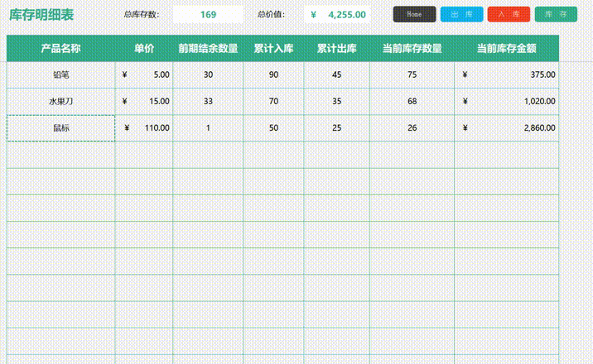Viewport: 593px width, 364px height.
Task: Click 鼠标 stock amount 2,860.00
Action: tap(506, 128)
